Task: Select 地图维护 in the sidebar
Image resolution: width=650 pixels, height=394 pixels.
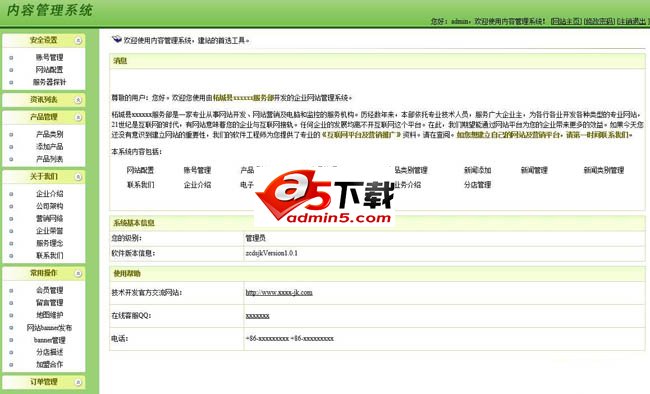Action: (x=49, y=315)
